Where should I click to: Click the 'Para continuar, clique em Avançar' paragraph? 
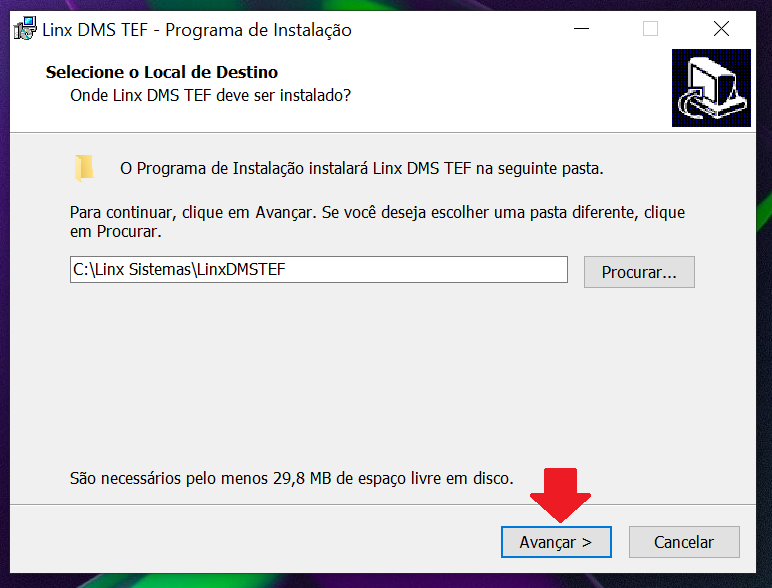point(377,222)
